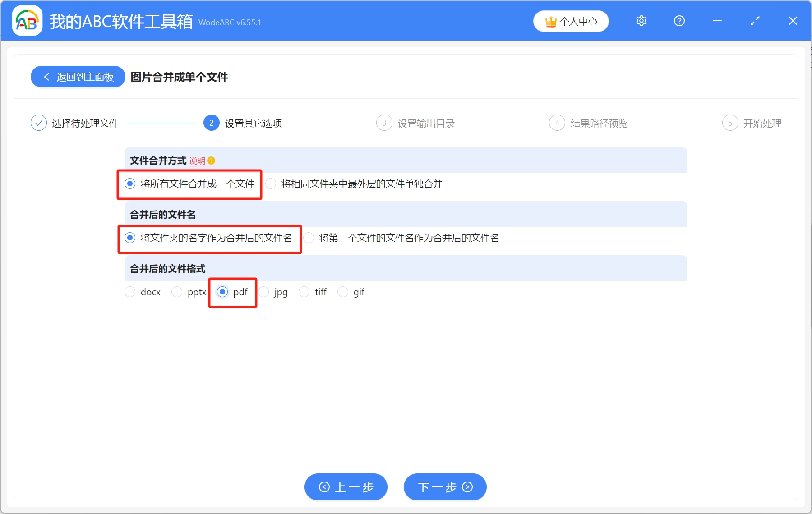812x514 pixels.
Task: Open step 4 结果路径预览
Action: click(x=557, y=123)
